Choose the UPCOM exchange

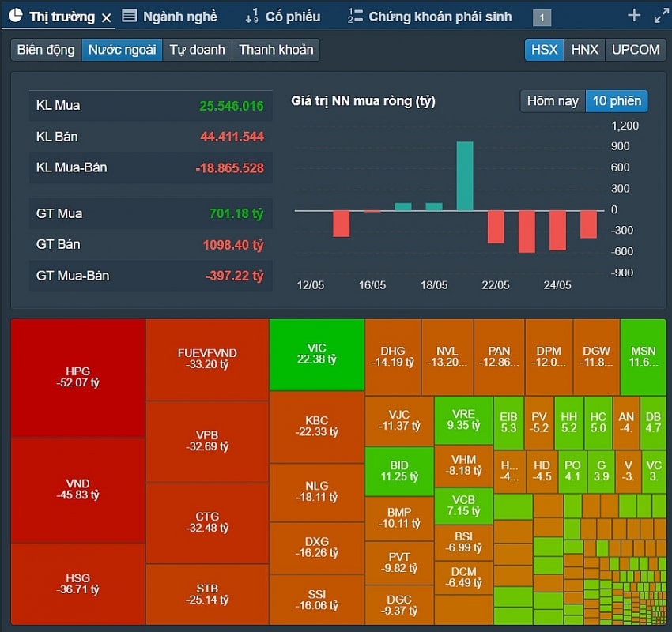tap(636, 50)
